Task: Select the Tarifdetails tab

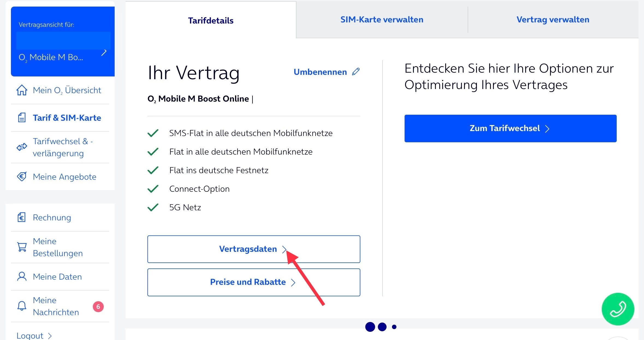Action: coord(210,20)
